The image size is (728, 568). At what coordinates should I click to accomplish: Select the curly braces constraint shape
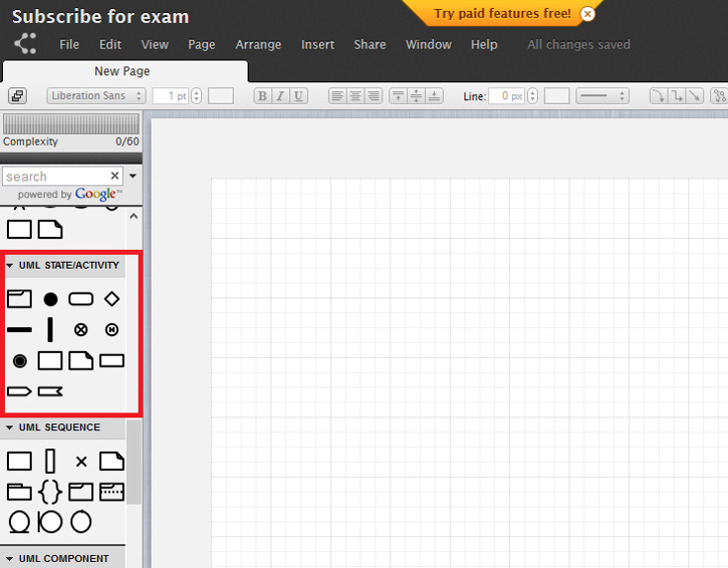[x=51, y=492]
